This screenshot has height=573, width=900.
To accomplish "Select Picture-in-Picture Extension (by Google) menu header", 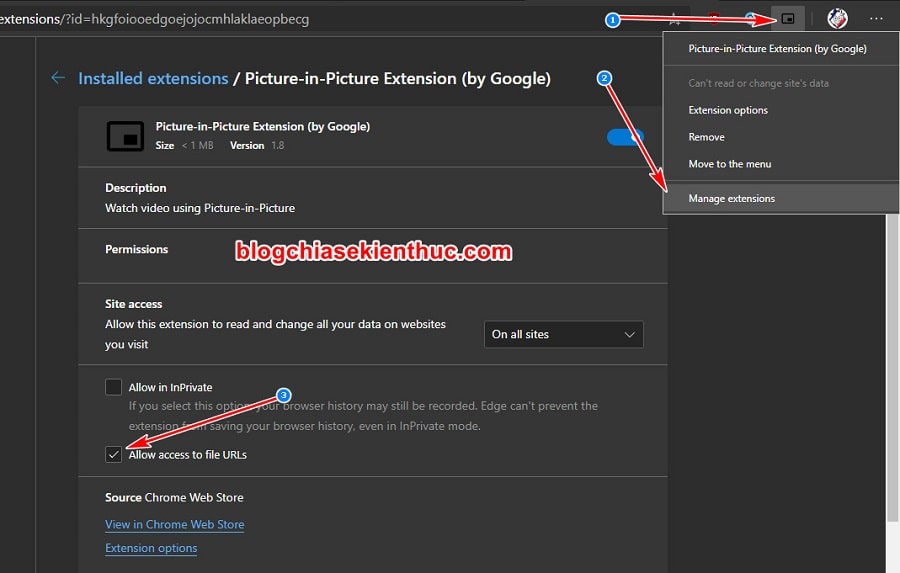I will click(777, 49).
